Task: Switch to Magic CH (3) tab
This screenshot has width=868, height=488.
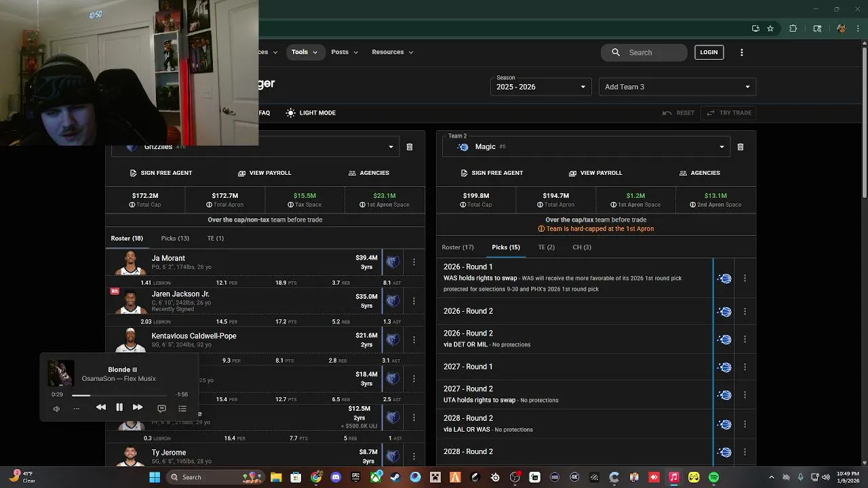Action: [582, 247]
